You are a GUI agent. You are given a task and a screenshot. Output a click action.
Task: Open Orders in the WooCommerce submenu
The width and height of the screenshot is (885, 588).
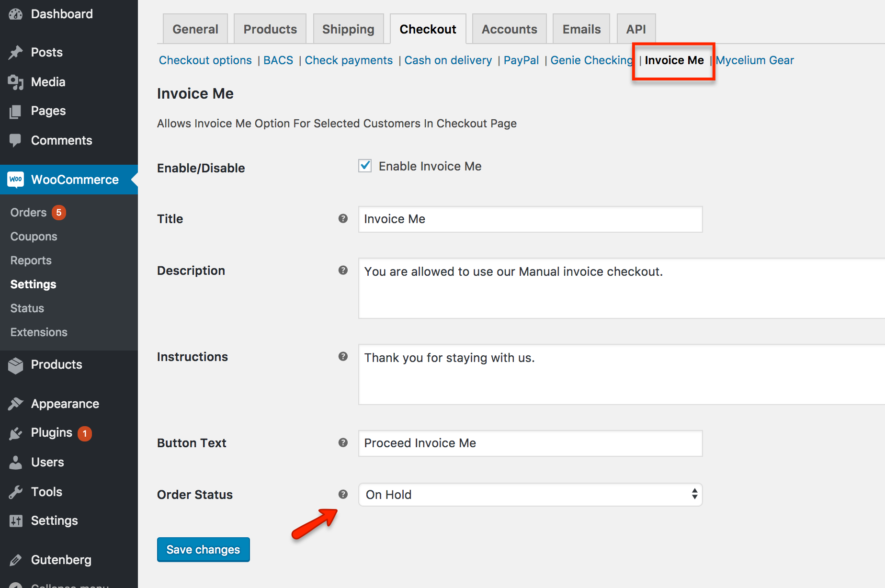pyautogui.click(x=29, y=213)
